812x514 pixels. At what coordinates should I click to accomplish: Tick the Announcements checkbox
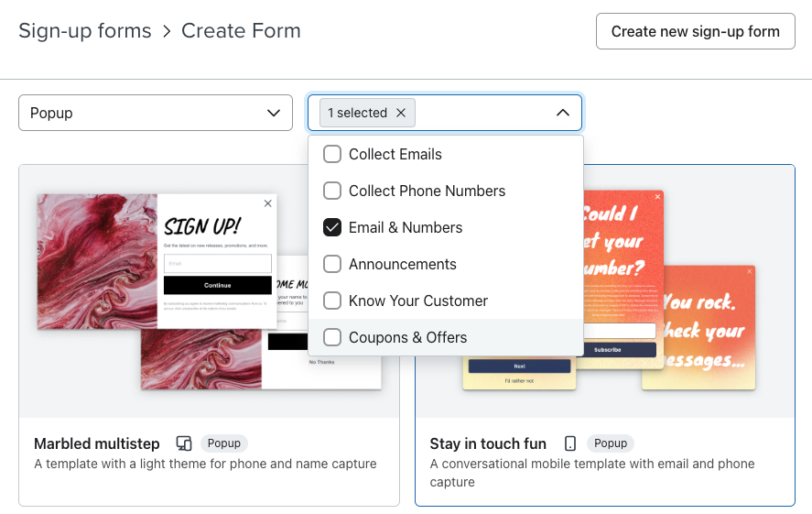[332, 264]
